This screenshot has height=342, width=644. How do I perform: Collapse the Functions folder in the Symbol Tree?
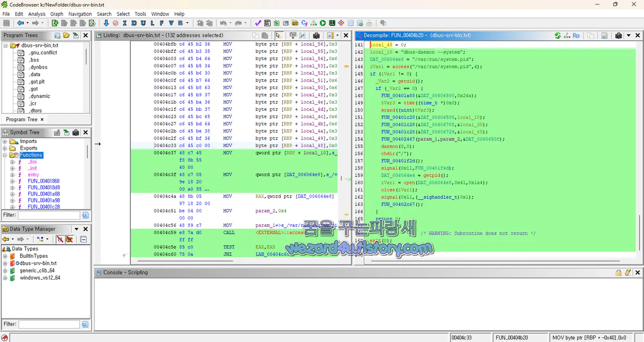click(5, 155)
